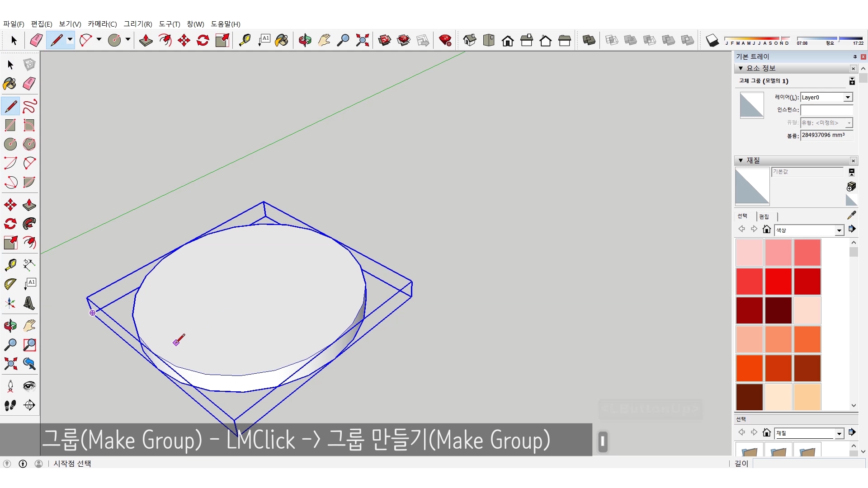868x488 pixels.
Task: Choose the Freehand tool in left toolbar
Action: [29, 107]
